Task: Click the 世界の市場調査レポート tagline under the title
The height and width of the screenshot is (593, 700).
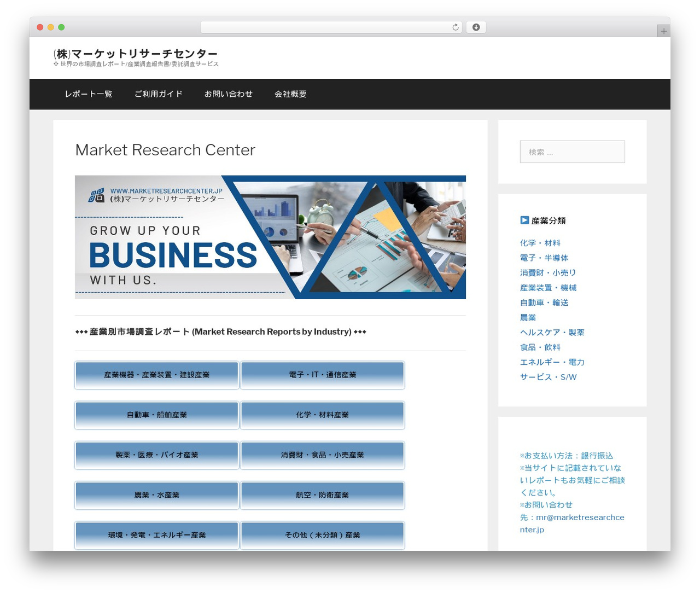Action: pos(136,64)
